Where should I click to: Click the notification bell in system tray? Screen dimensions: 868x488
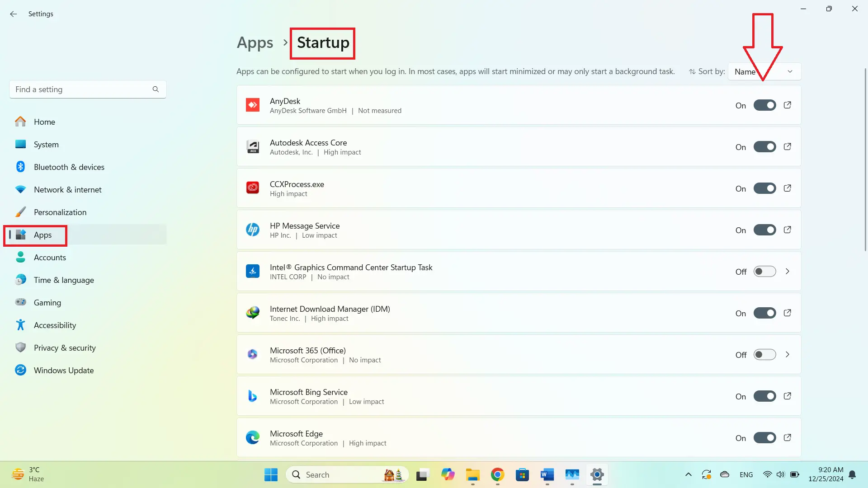(x=853, y=474)
